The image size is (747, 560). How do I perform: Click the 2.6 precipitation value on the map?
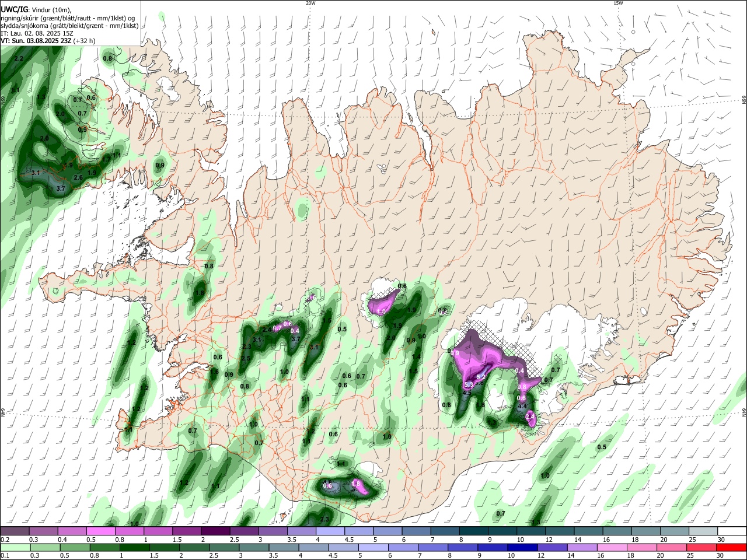point(78,177)
